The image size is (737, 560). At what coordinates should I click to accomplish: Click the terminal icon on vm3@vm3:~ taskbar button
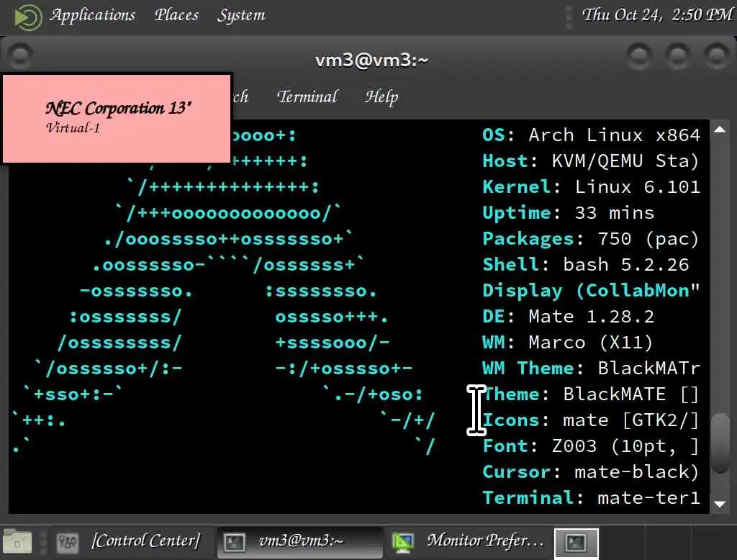click(234, 542)
